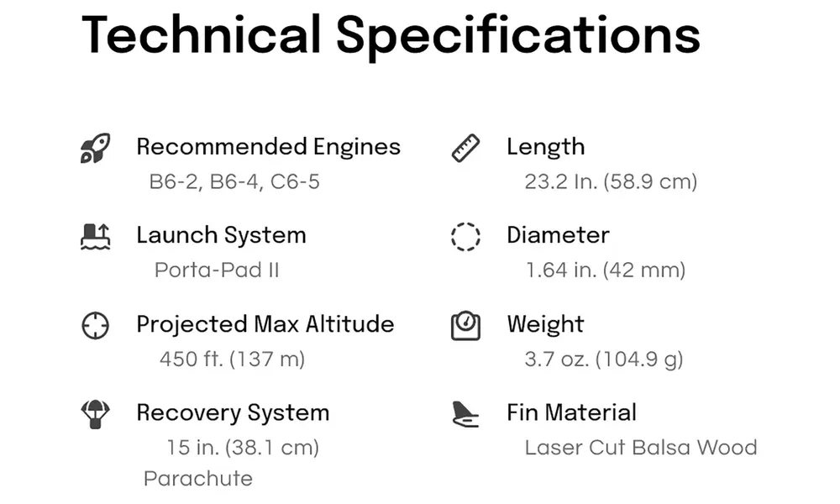Select the 23.2 in. (58.9 cm) length value
Viewport: 840px width, 504px height.
point(611,181)
